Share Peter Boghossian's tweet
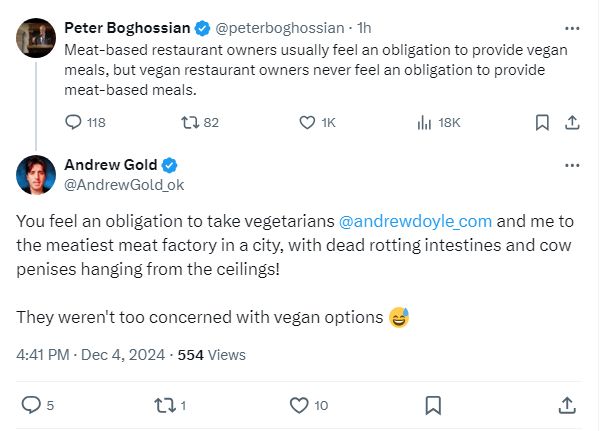Screen dimensions: 603x431 coord(572,123)
